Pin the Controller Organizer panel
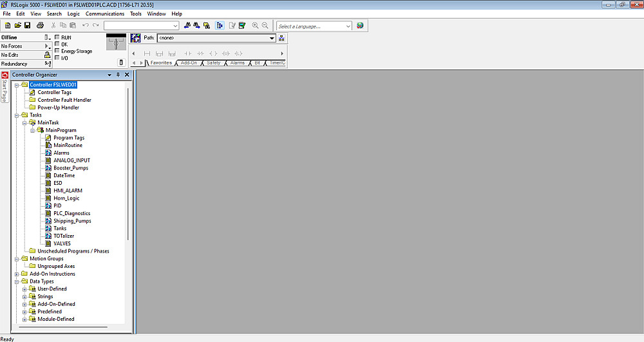 tap(118, 75)
